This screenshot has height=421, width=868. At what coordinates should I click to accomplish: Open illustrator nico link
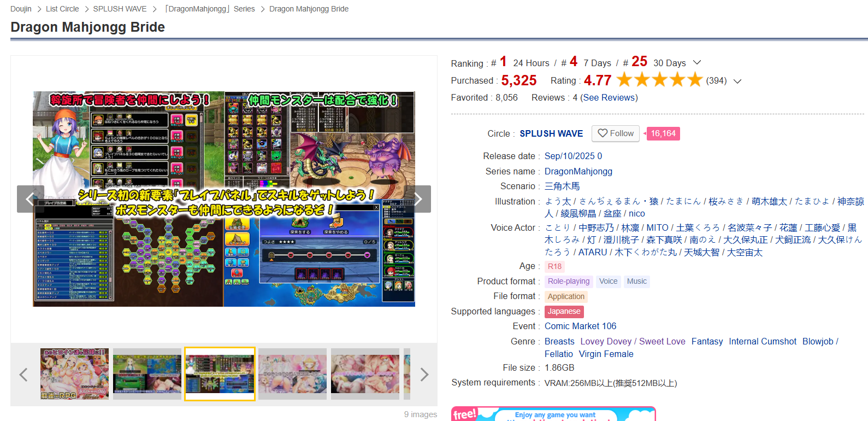(637, 214)
